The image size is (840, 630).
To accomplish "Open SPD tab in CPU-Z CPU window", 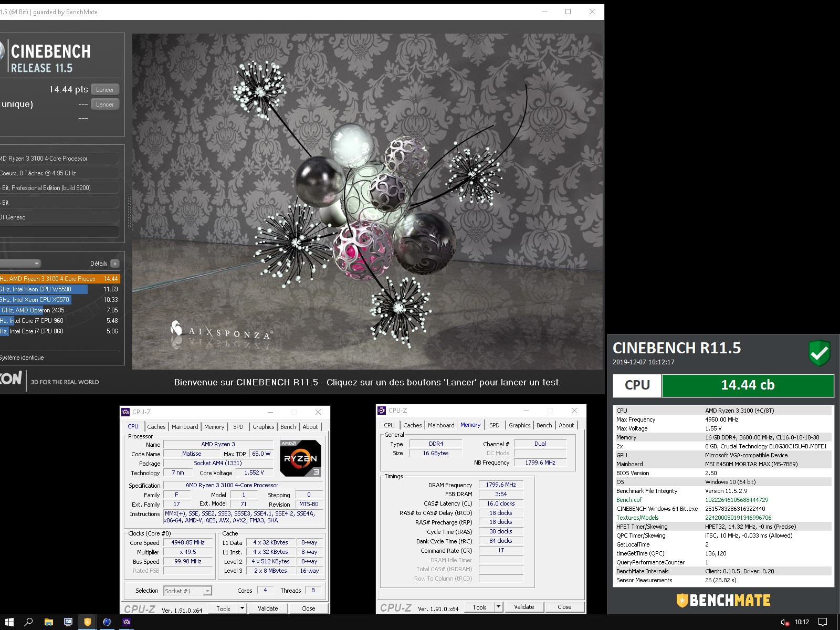I will pos(238,427).
